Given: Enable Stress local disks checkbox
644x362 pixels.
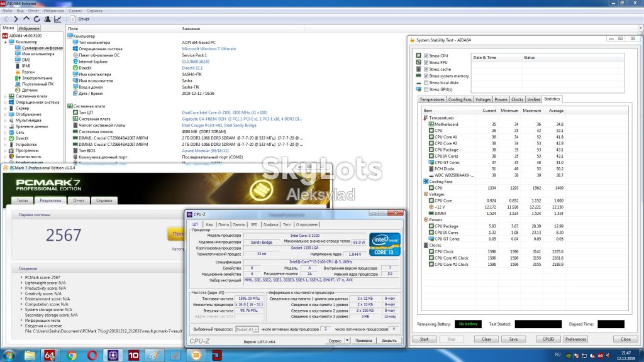Looking at the screenshot, I should click(426, 82).
